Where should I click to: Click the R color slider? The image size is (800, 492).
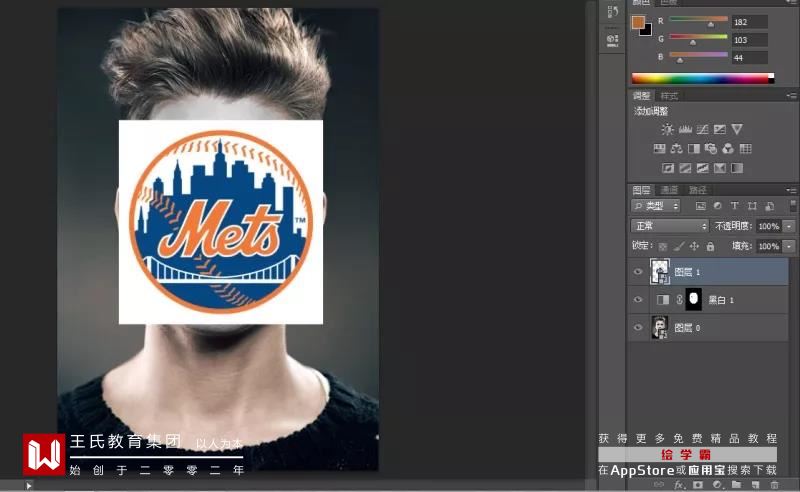[x=698, y=20]
